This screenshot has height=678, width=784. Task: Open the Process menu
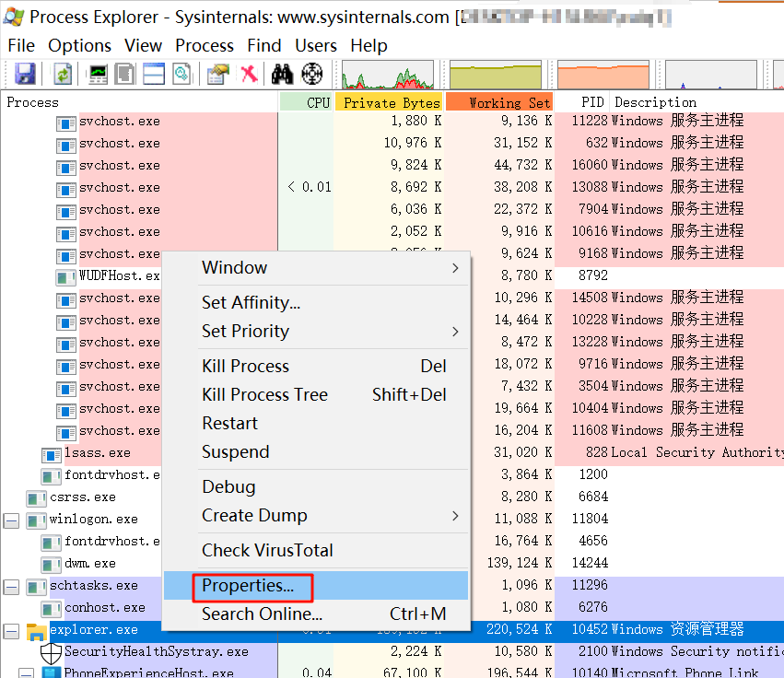click(205, 45)
